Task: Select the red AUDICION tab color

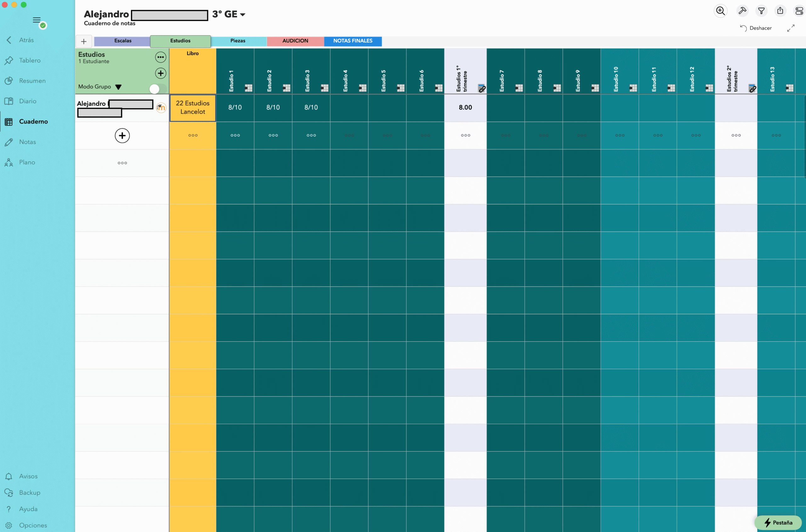Action: point(295,41)
